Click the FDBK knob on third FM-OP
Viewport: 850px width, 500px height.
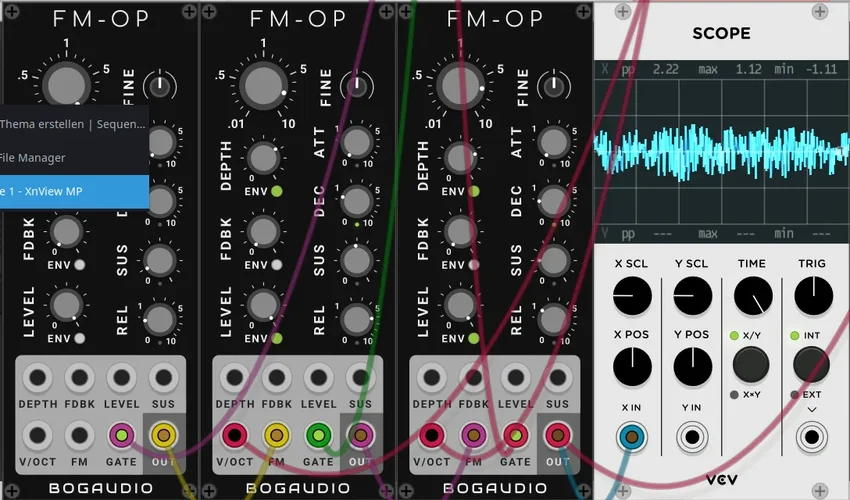tap(460, 232)
